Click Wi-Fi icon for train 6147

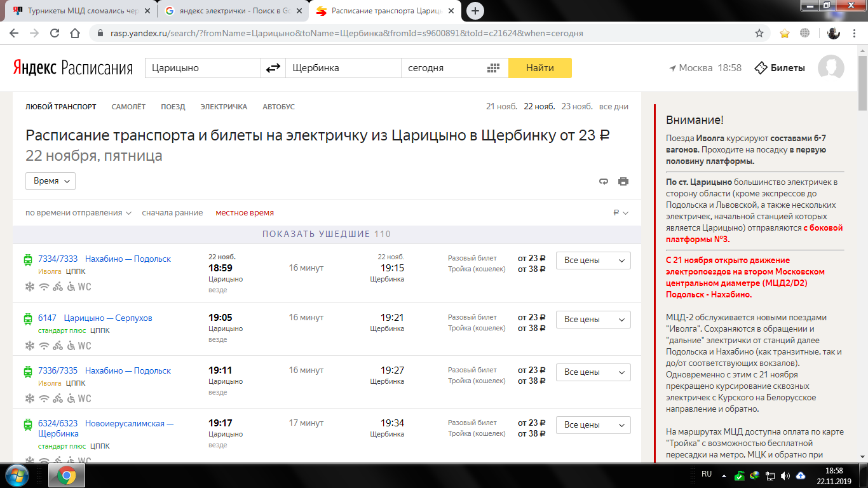click(x=44, y=346)
